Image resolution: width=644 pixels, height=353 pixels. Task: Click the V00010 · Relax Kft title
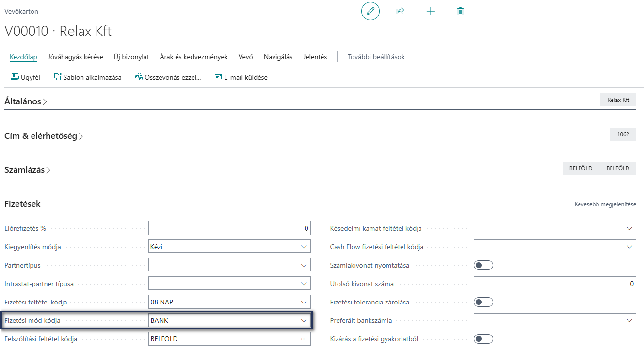point(58,31)
